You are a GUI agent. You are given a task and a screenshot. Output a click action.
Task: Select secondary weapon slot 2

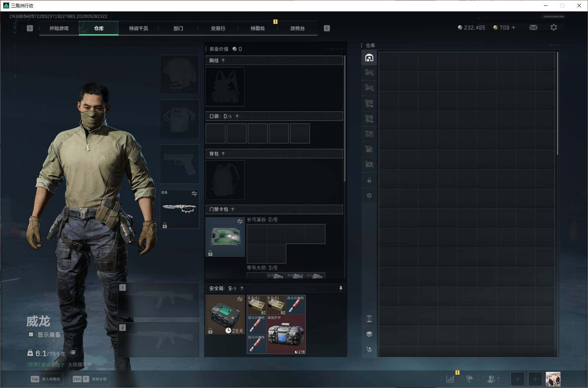click(159, 340)
